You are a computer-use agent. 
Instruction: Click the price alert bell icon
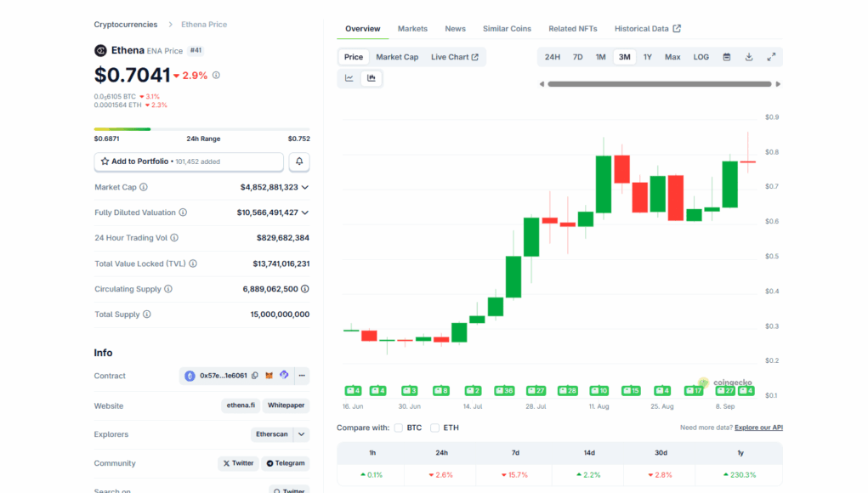(299, 161)
